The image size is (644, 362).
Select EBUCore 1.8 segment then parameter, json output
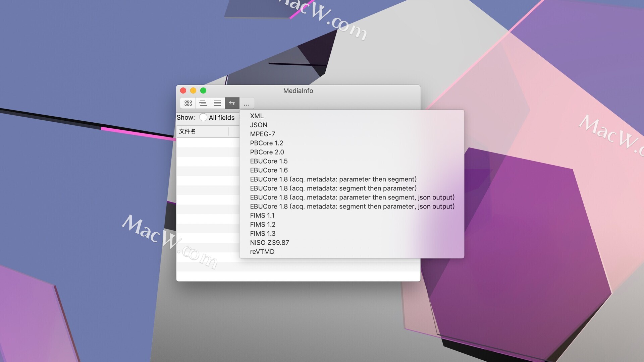pyautogui.click(x=352, y=206)
